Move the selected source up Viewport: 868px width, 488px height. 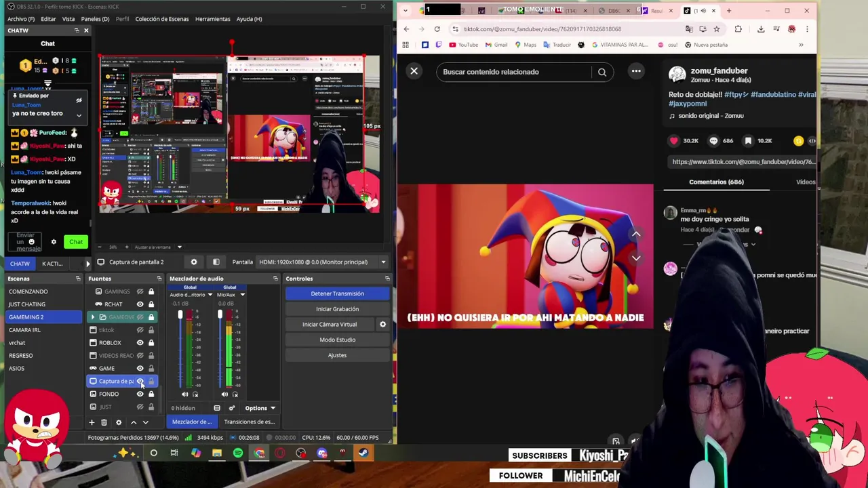(x=133, y=422)
